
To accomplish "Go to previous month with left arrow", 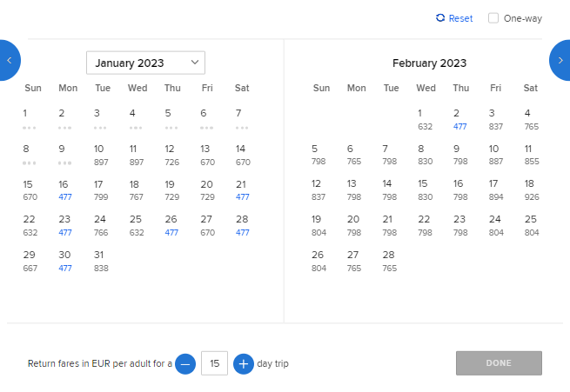I will point(10,60).
